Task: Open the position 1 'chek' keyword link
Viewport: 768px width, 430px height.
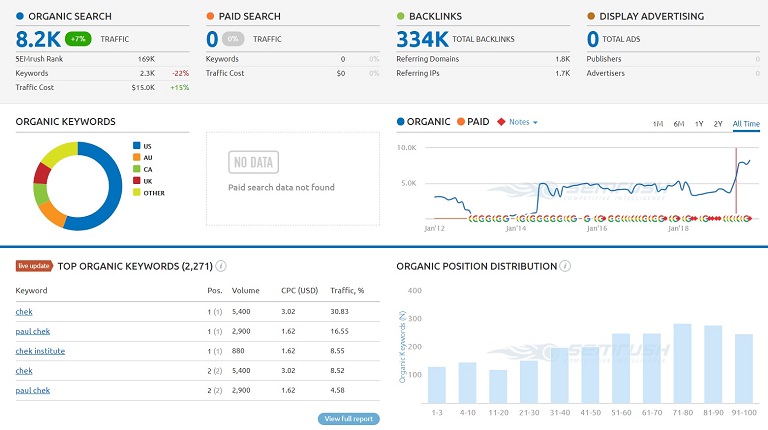Action: pyautogui.click(x=24, y=311)
